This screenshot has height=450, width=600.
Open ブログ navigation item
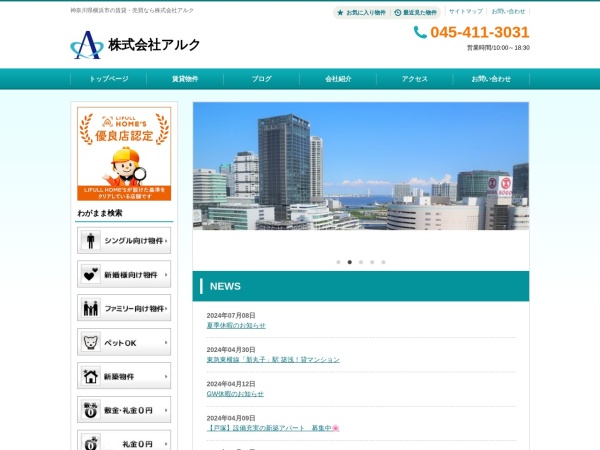coord(262,79)
